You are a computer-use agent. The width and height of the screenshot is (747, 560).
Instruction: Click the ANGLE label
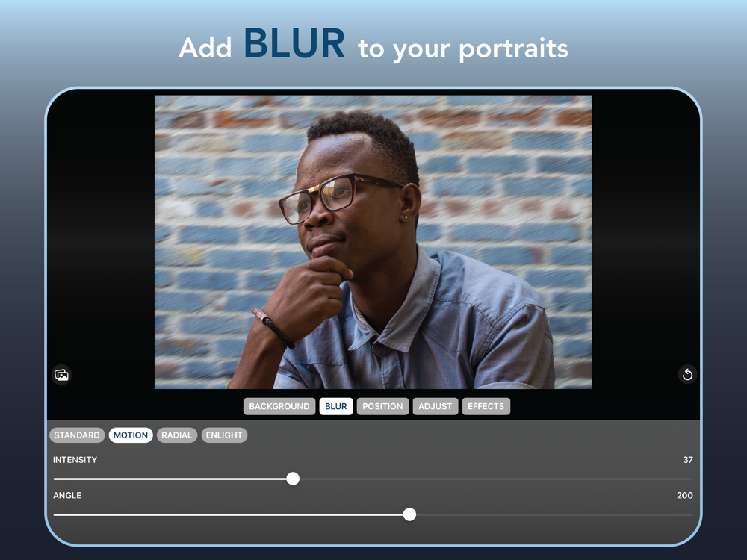point(67,495)
